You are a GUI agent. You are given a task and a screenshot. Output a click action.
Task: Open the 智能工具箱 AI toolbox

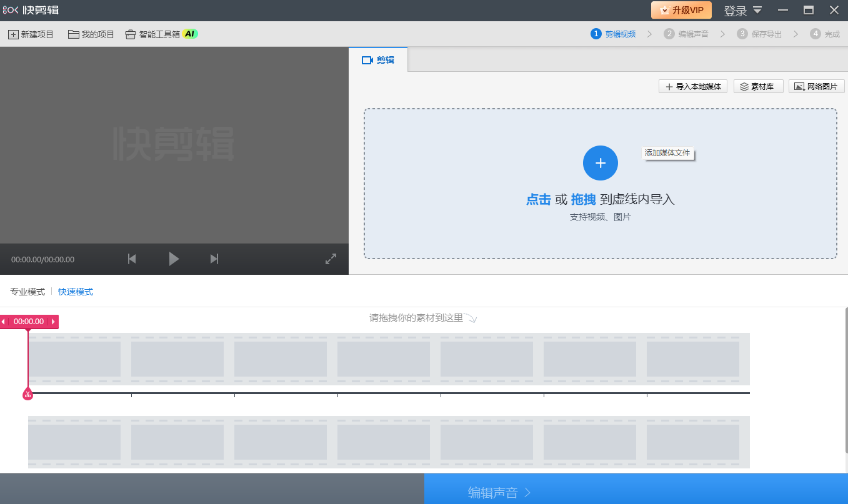[x=162, y=34]
